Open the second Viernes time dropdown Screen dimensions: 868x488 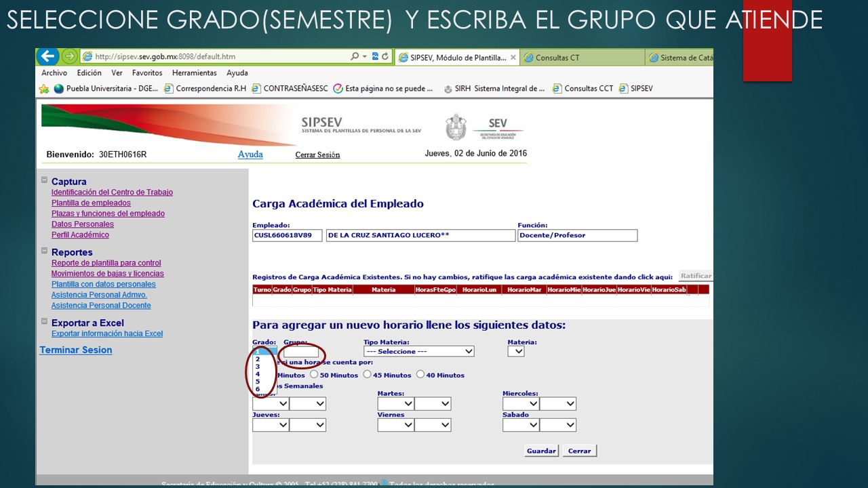pos(433,425)
